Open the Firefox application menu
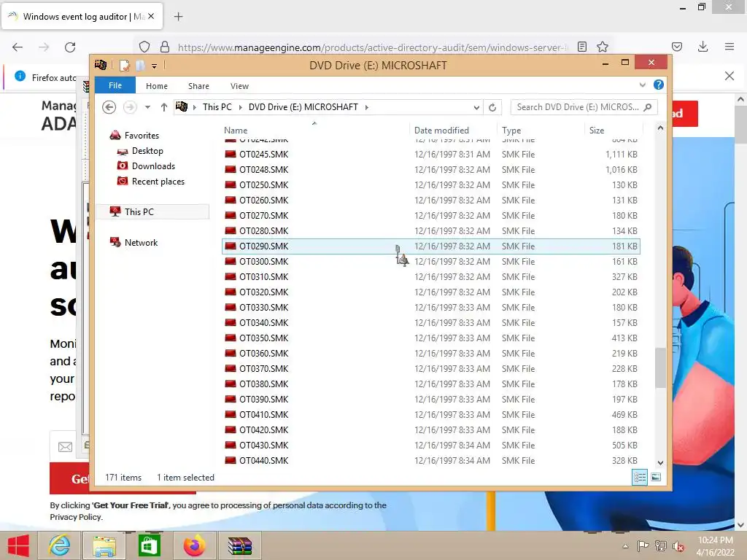747x560 pixels. coord(729,47)
